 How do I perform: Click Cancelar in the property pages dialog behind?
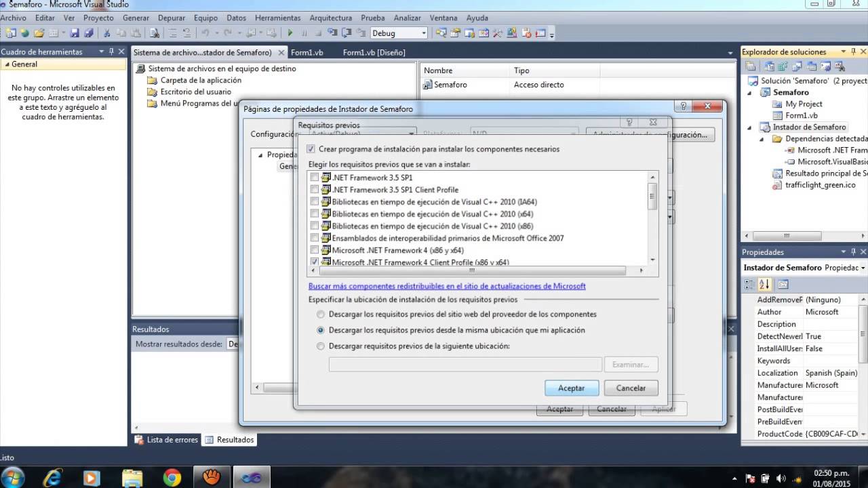point(612,409)
